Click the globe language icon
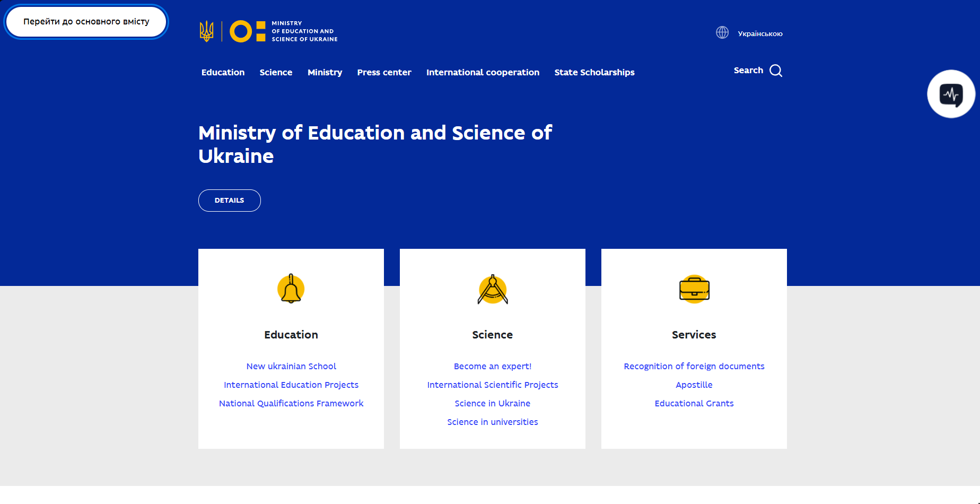This screenshot has width=980, height=504. 722,32
